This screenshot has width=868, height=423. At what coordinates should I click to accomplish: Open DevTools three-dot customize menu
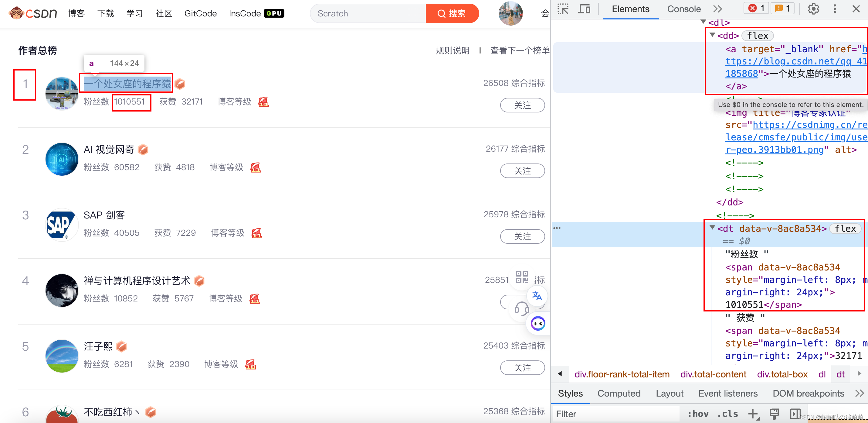tap(835, 9)
